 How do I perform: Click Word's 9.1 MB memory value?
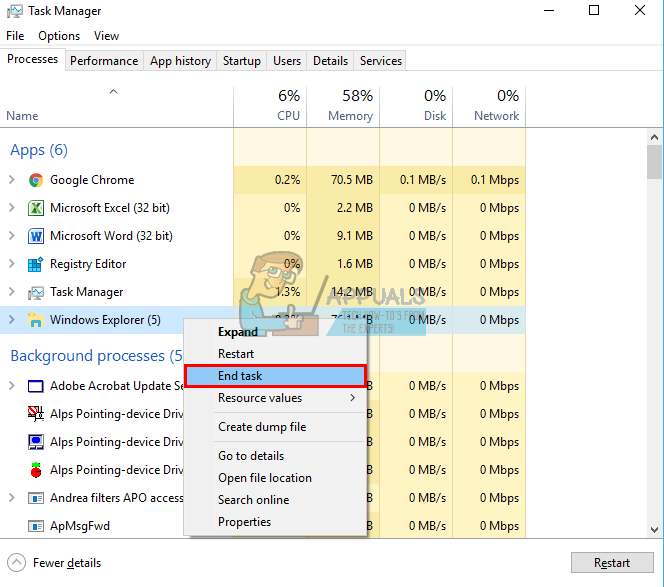(x=355, y=236)
